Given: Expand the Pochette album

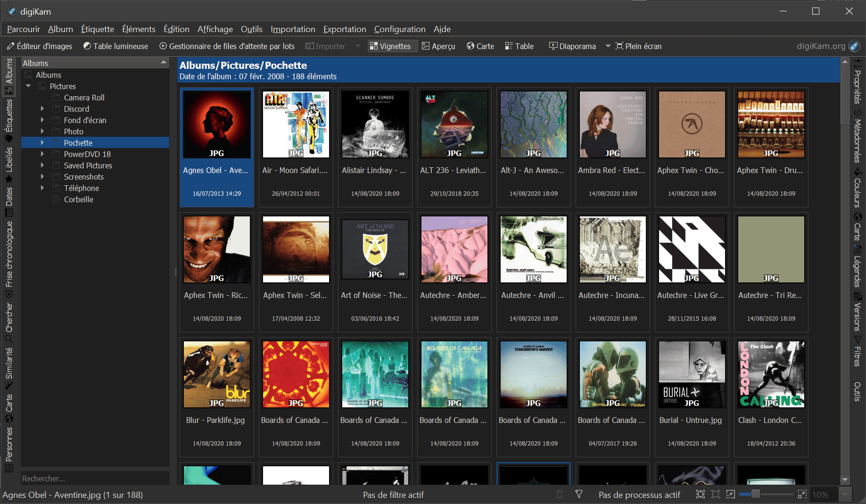Looking at the screenshot, I should [42, 142].
